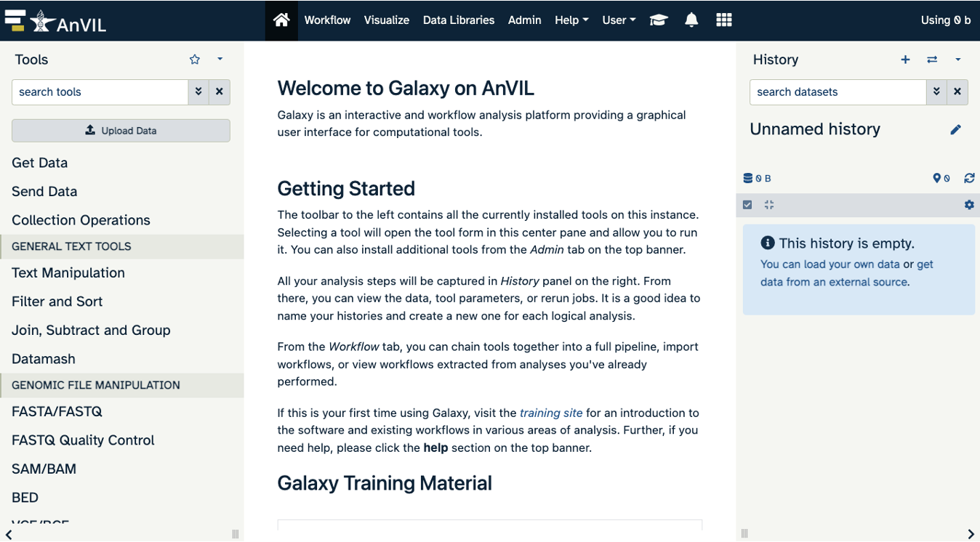Viewport: 980px width, 542px height.
Task: Expand advanced dataset search options
Action: tap(936, 92)
